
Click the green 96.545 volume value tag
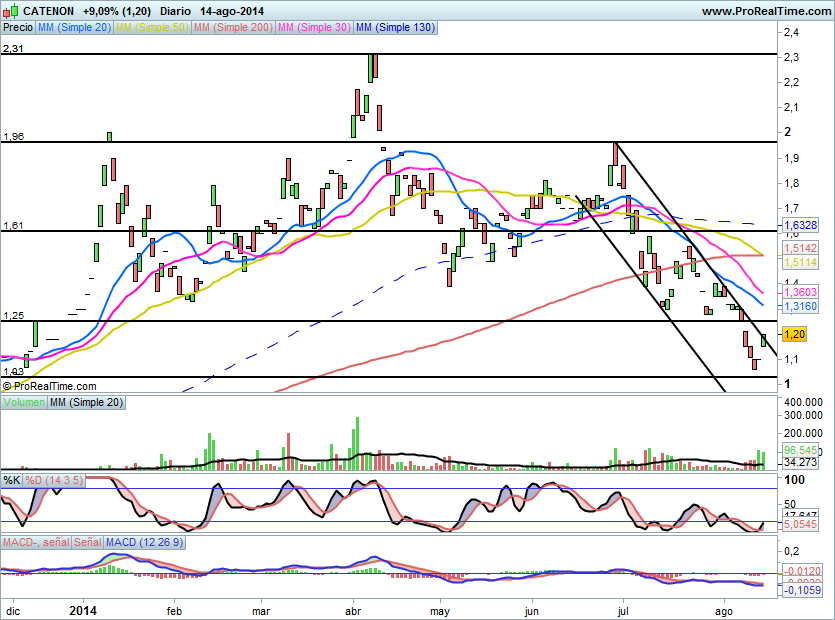tap(800, 450)
